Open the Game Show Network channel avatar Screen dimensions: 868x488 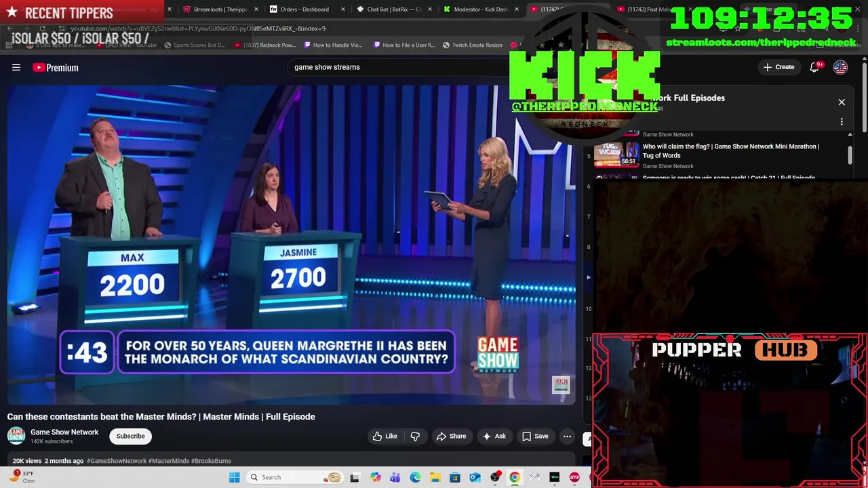point(16,436)
